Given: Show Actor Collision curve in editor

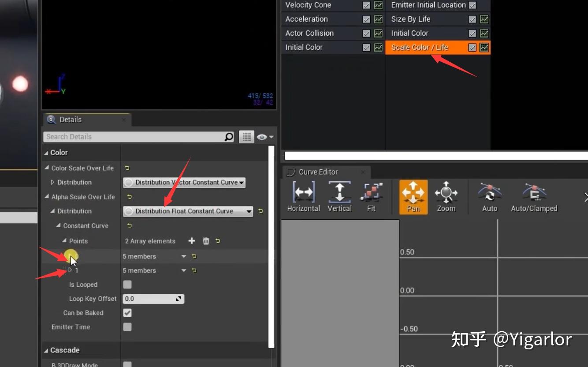Looking at the screenshot, I should tap(378, 34).
